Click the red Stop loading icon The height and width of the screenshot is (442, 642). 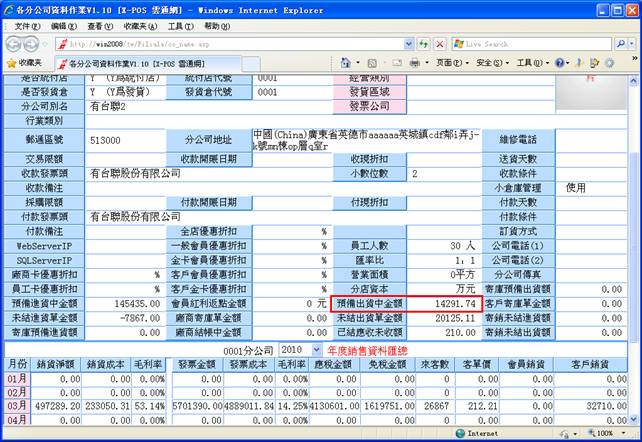(x=440, y=44)
